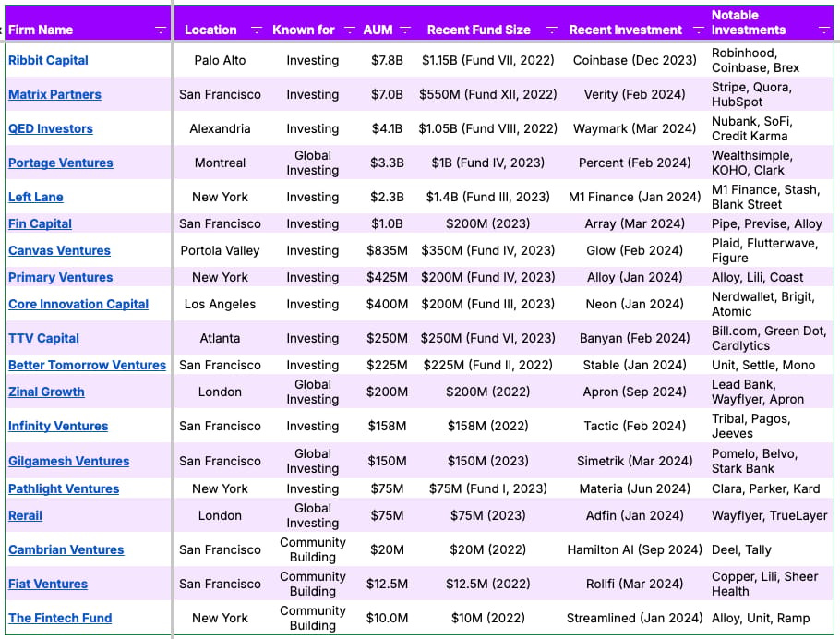Open filter icon for Known for column
Image resolution: width=840 pixels, height=639 pixels.
point(350,30)
